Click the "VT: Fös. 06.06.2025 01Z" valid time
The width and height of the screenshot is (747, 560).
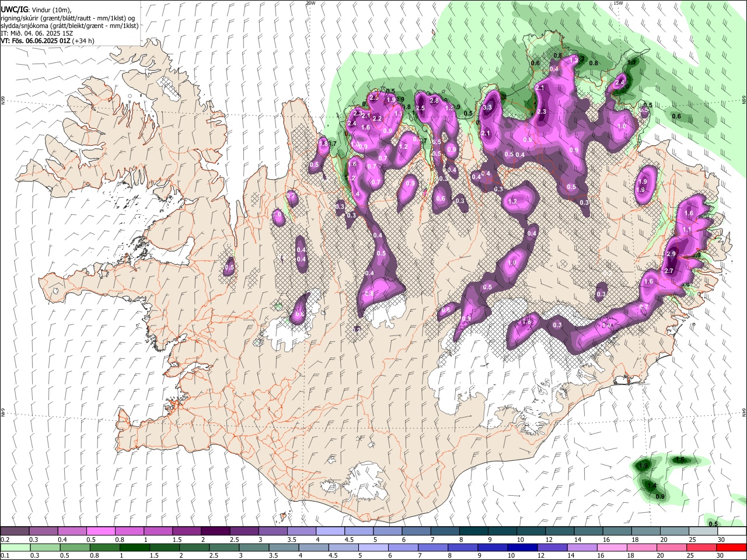37,41
